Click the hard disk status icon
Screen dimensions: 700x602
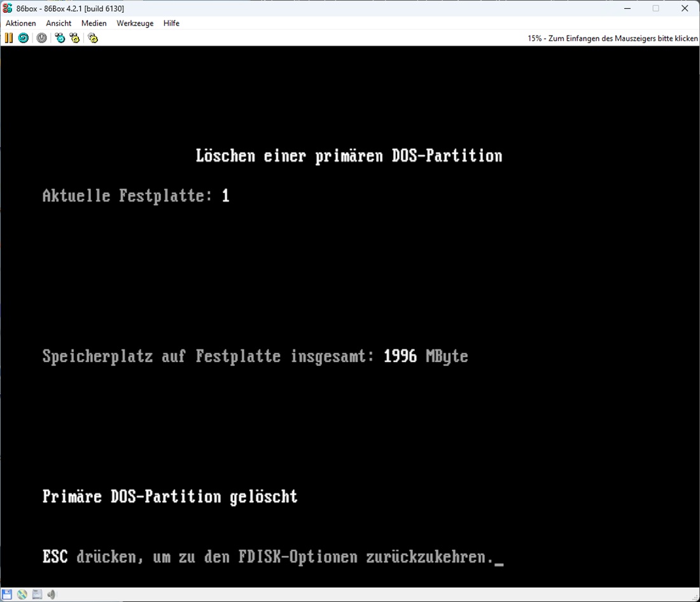point(37,594)
